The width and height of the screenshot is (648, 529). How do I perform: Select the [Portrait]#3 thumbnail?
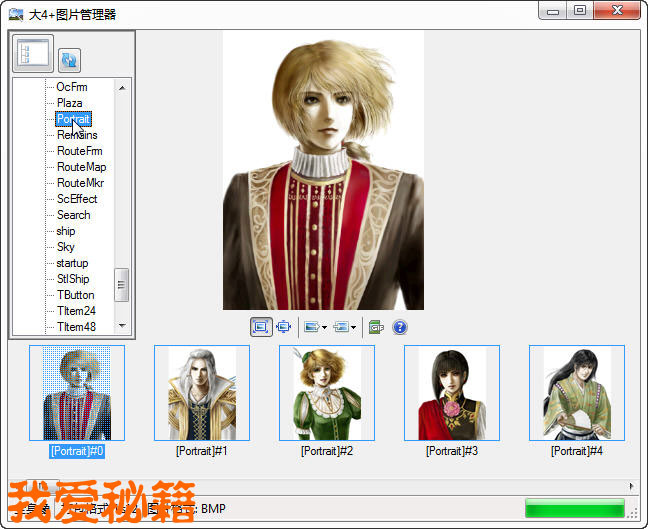point(452,393)
